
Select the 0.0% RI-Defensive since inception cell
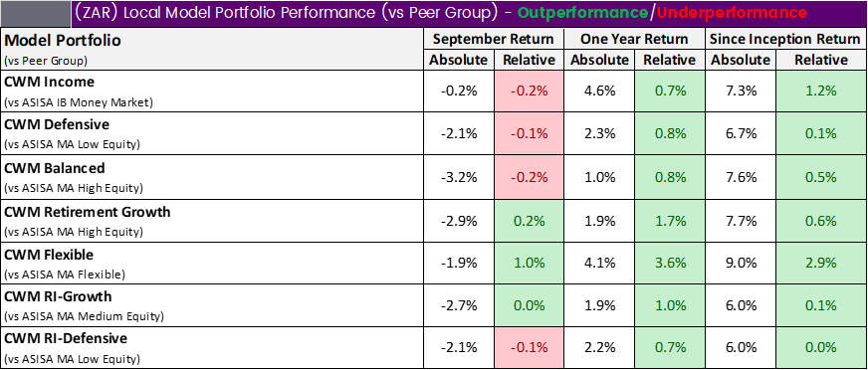(821, 347)
